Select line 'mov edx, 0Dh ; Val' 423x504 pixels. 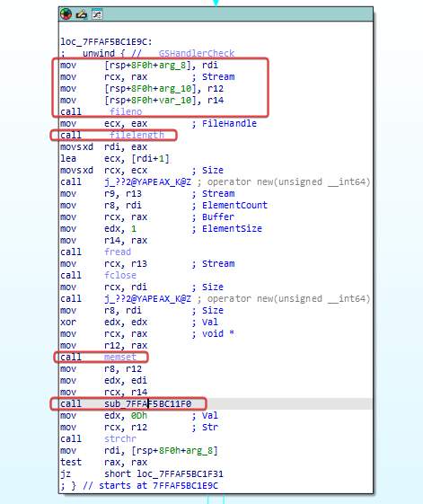(139, 415)
